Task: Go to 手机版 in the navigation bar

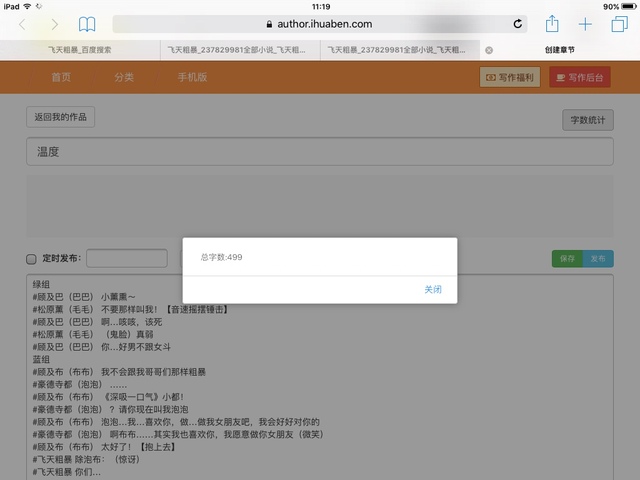Action: coord(192,77)
